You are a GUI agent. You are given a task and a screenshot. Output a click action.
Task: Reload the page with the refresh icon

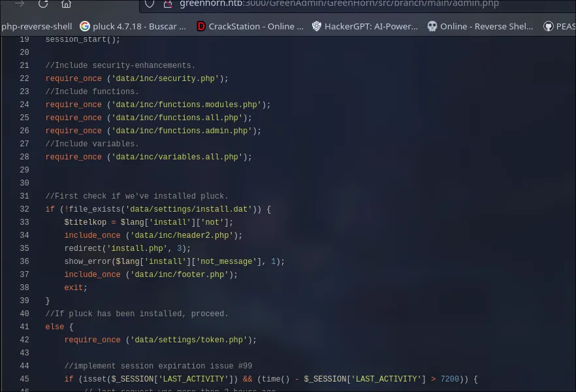click(43, 4)
